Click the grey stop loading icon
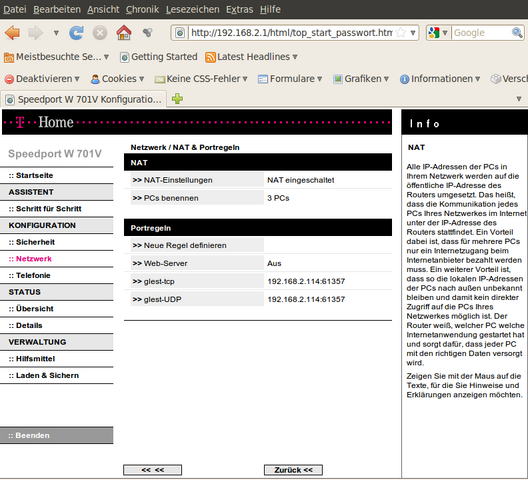Screen dimensions: 528x480 pyautogui.click(x=100, y=33)
